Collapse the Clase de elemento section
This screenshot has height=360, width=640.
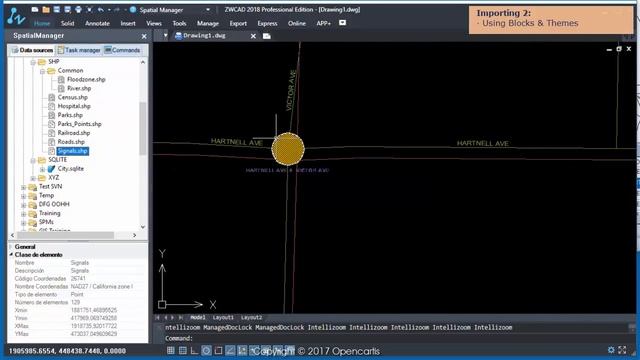click(x=11, y=255)
